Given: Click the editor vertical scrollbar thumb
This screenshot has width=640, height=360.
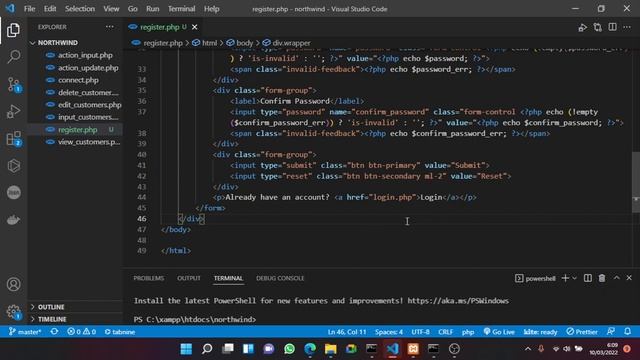Looking at the screenshot, I should tap(636, 182).
